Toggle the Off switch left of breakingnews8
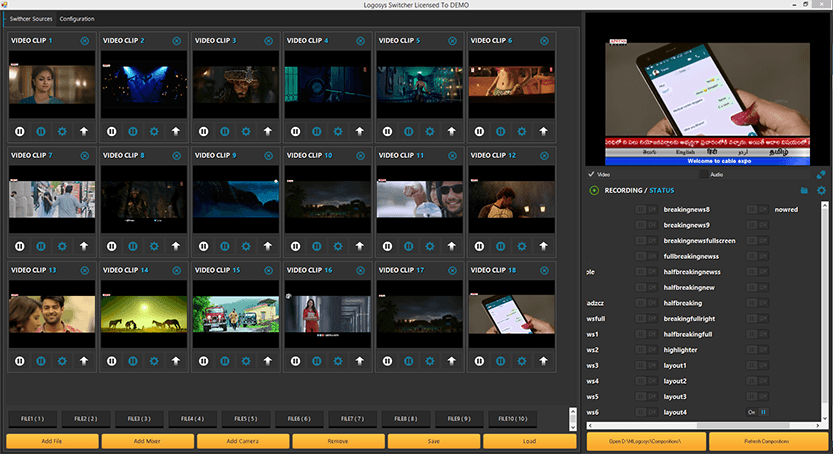This screenshot has width=833, height=454. pos(647,210)
